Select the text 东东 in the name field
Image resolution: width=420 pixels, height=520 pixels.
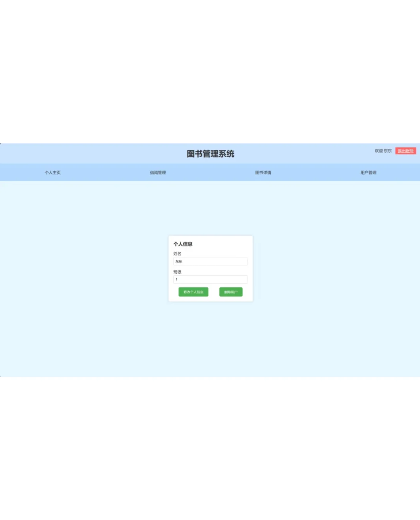point(179,261)
